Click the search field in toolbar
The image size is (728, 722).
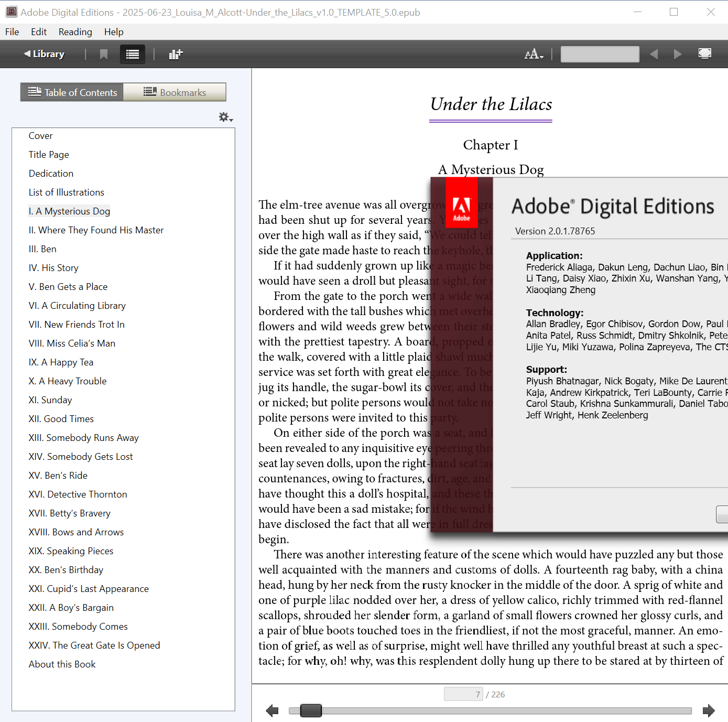click(x=600, y=54)
